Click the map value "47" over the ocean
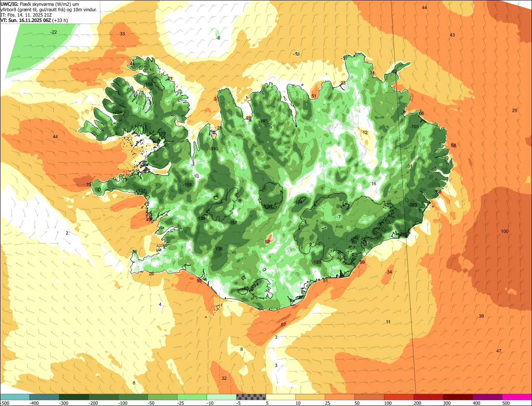Image resolution: width=532 pixels, height=406 pixels. [499, 351]
